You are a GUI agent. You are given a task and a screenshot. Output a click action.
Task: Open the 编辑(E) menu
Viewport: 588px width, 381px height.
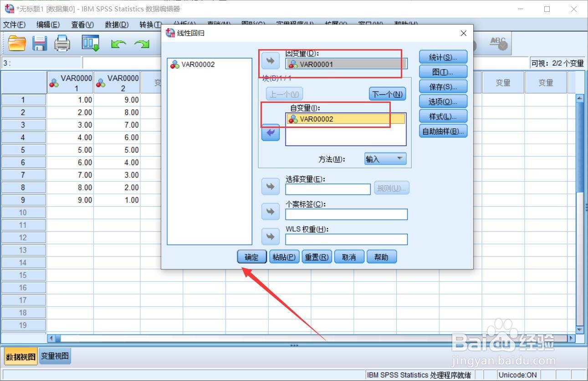coord(48,25)
